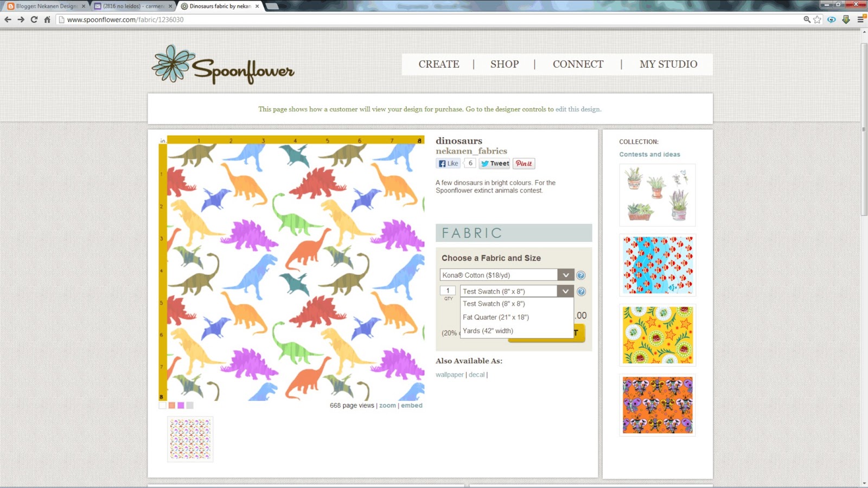Click the clownfish fabric thumbnail
This screenshot has width=868, height=488.
[657, 265]
